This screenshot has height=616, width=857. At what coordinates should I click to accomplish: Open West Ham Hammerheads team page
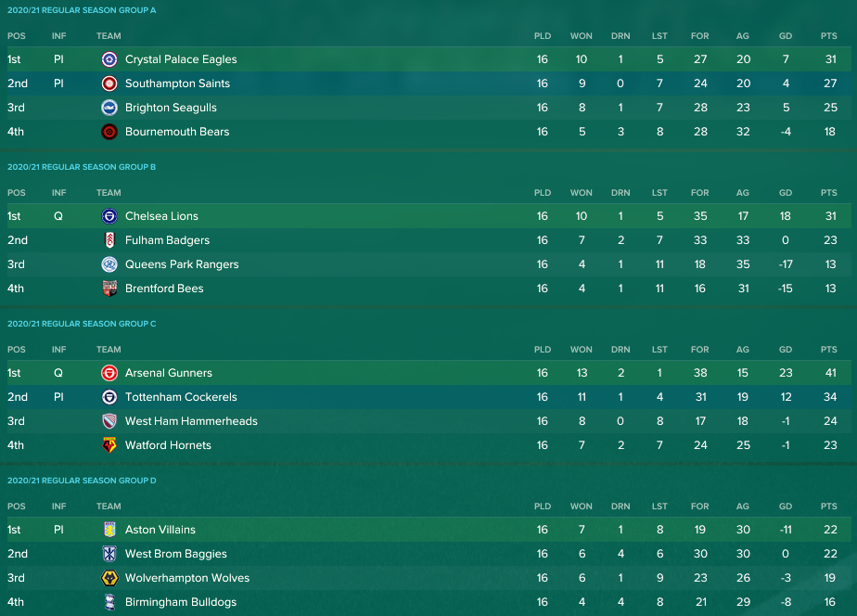click(x=191, y=421)
